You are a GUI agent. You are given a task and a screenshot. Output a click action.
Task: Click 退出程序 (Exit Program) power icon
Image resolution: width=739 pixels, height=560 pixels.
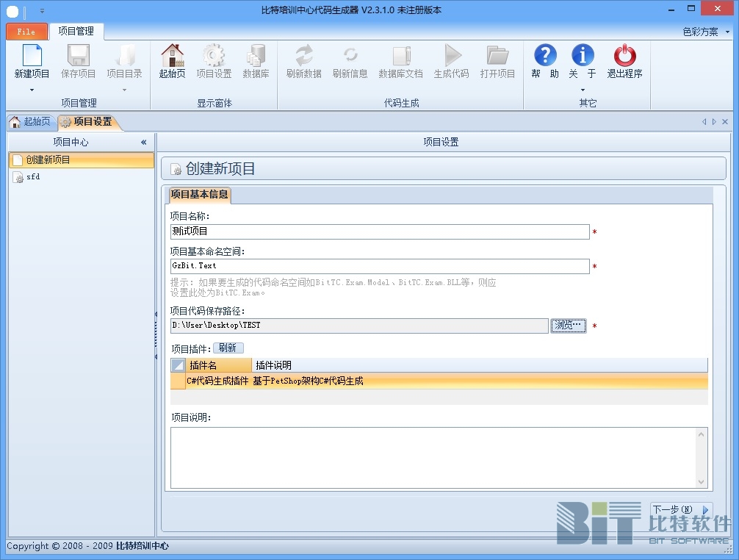click(624, 56)
